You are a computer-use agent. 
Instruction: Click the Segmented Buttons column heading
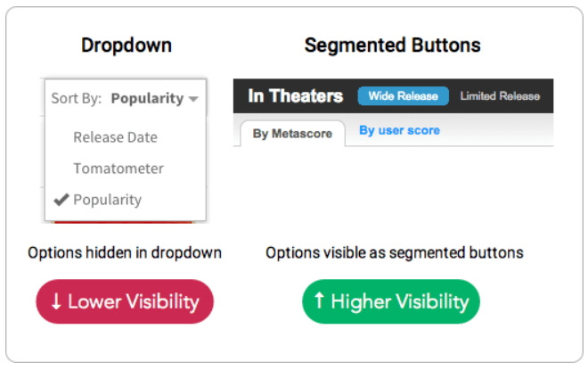pos(392,45)
